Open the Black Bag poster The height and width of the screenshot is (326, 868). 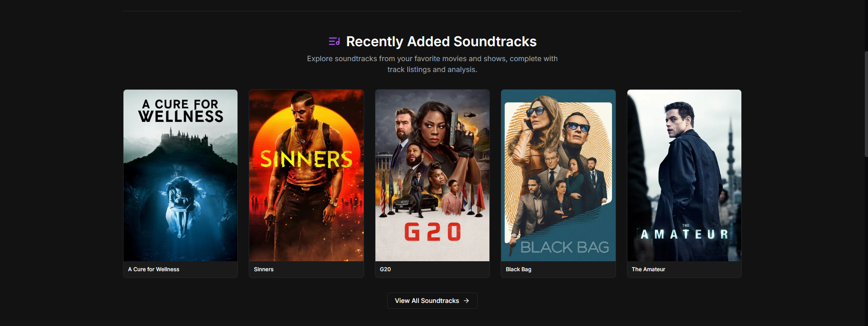(558, 175)
